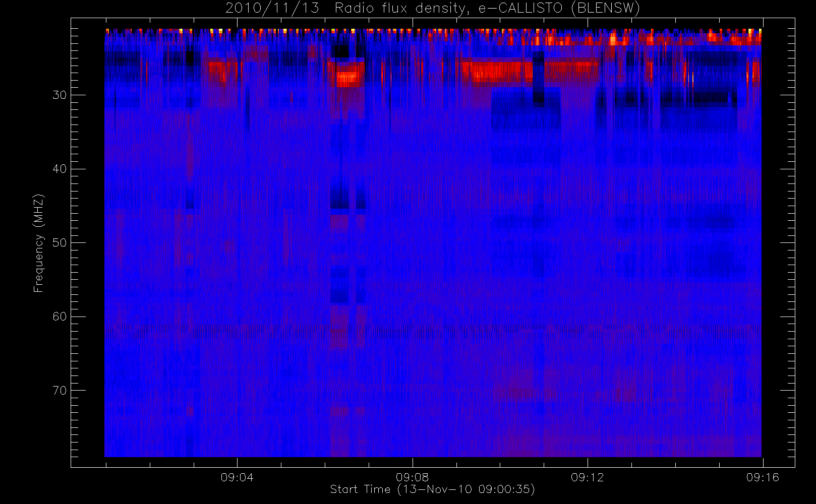Click the 60 frequency tick label
Screen dimensions: 816x504
click(x=60, y=317)
